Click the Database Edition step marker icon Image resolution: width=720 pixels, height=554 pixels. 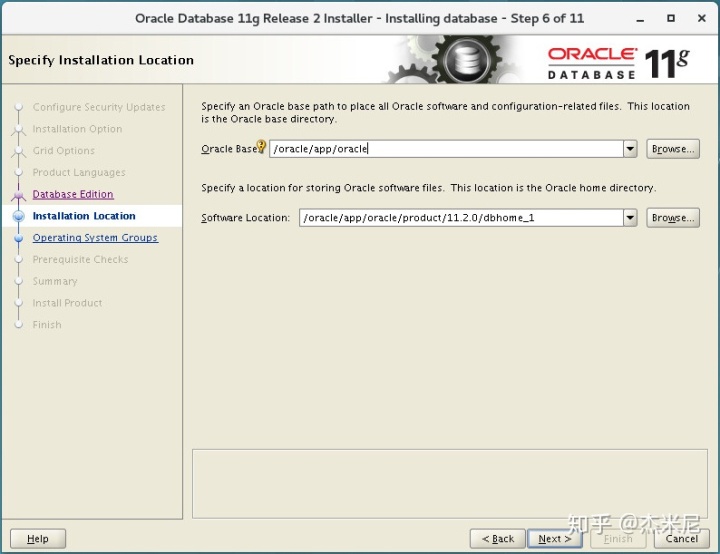(x=19, y=196)
